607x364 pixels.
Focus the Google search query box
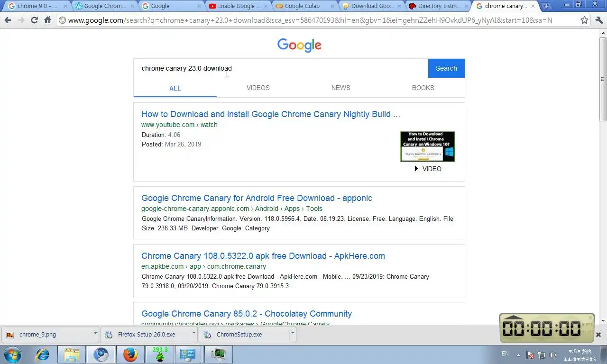coord(281,68)
